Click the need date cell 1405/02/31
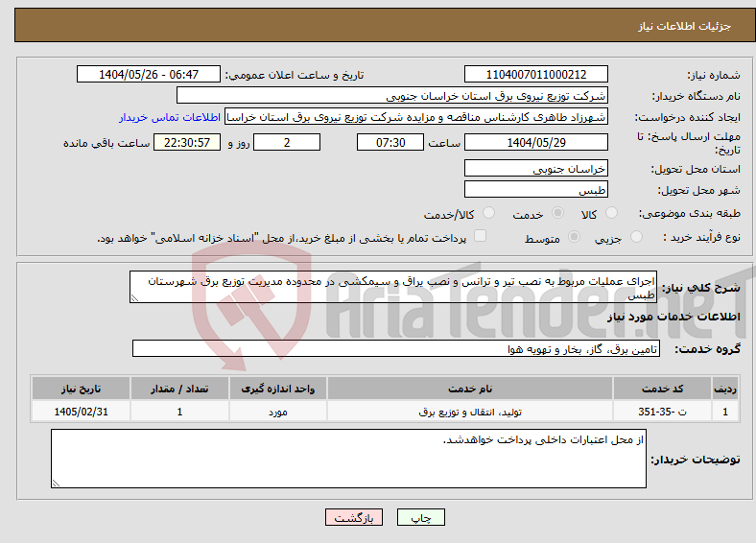Screen dimensions: 756x543 (x=81, y=412)
